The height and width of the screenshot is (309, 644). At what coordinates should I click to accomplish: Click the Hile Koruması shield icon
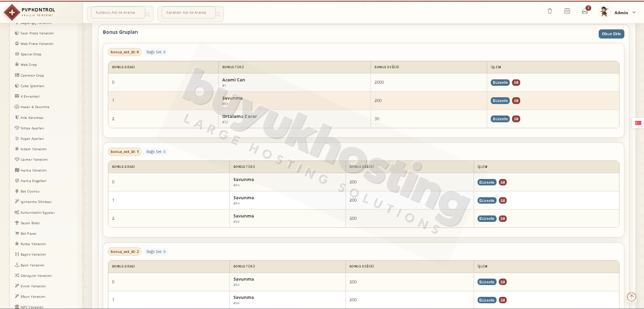coord(17,118)
